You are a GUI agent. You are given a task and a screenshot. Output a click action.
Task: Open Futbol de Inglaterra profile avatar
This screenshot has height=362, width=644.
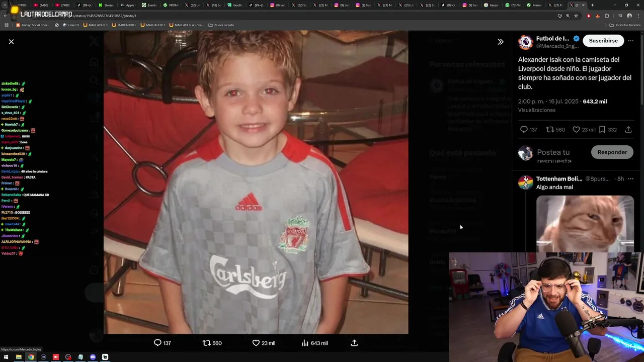click(x=525, y=42)
